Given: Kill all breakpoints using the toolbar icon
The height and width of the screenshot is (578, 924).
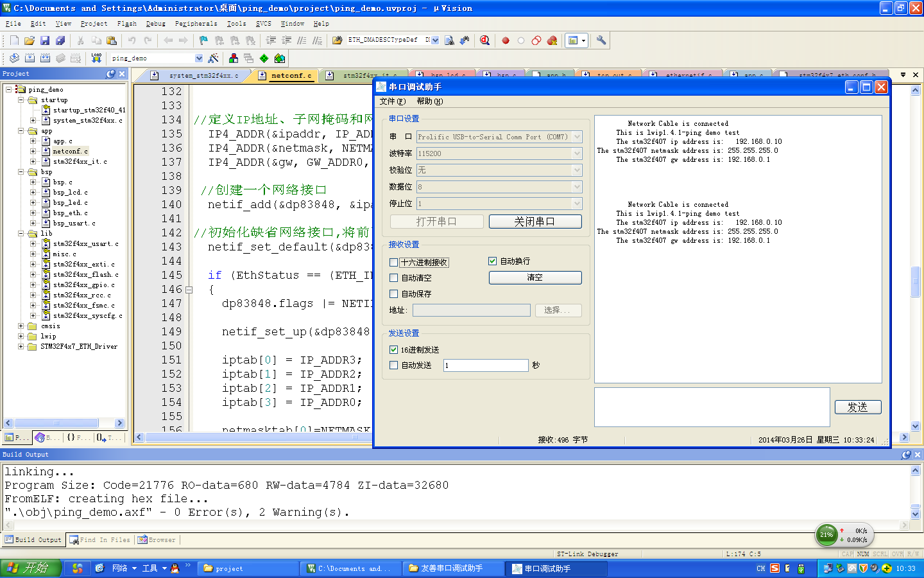Looking at the screenshot, I should 552,40.
